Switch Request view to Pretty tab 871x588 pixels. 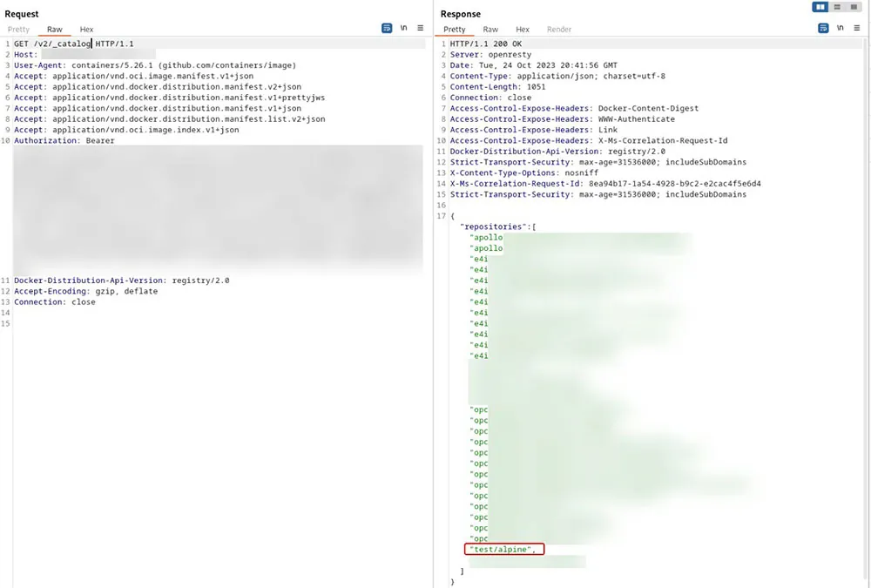coord(18,30)
